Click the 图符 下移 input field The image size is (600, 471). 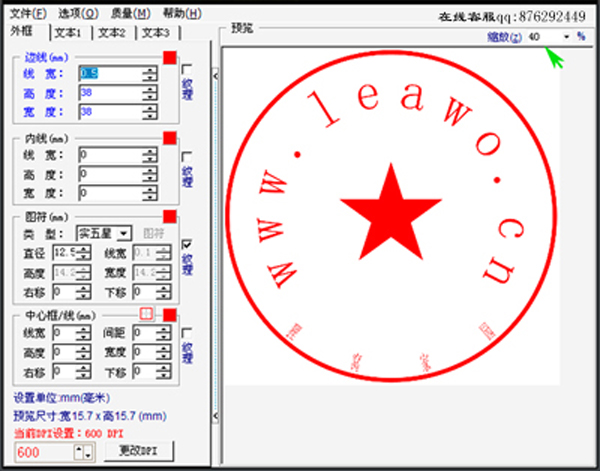(x=144, y=292)
